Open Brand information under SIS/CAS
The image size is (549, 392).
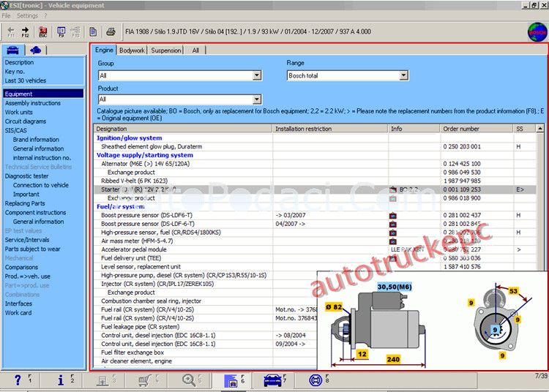click(x=36, y=140)
